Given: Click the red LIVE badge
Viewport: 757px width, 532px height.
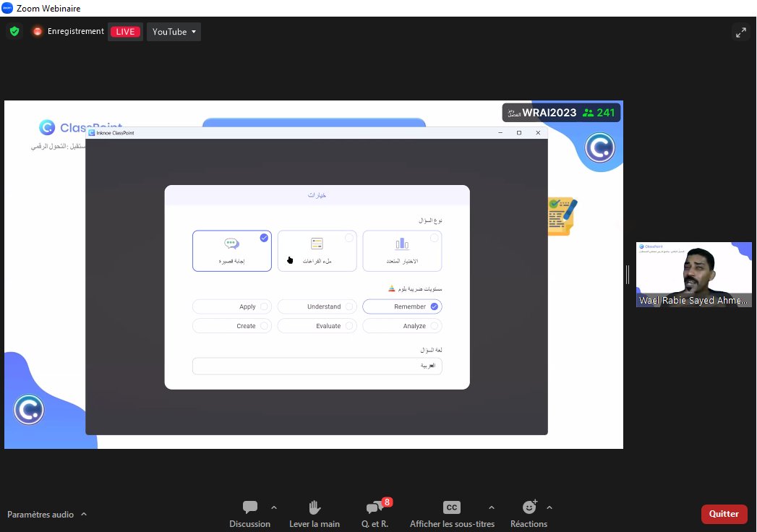Looking at the screenshot, I should 125,31.
